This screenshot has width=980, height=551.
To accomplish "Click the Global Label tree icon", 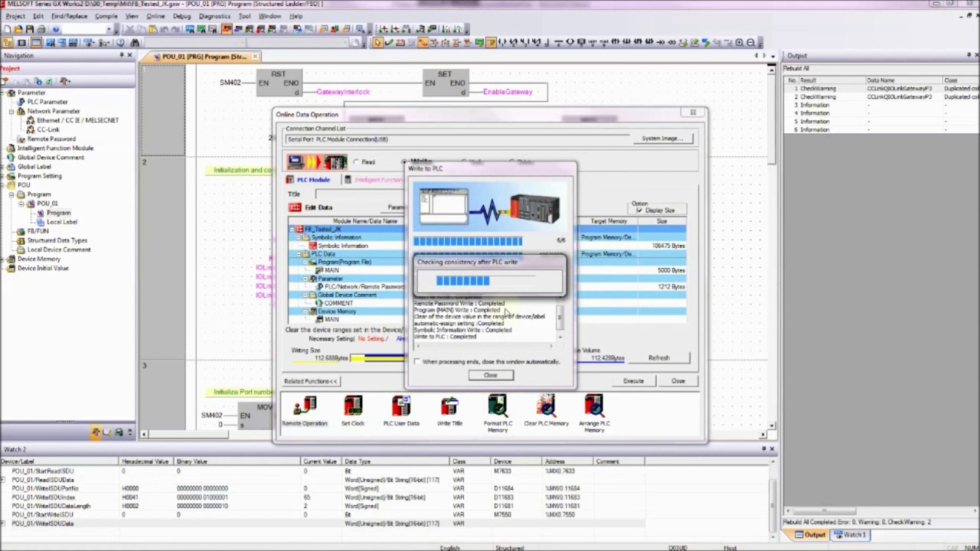I will 11,167.
